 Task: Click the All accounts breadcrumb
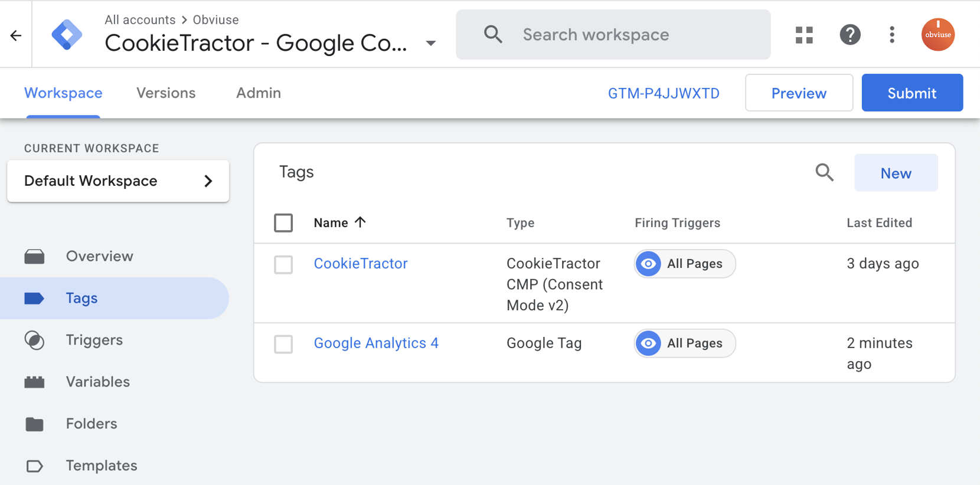(x=140, y=20)
